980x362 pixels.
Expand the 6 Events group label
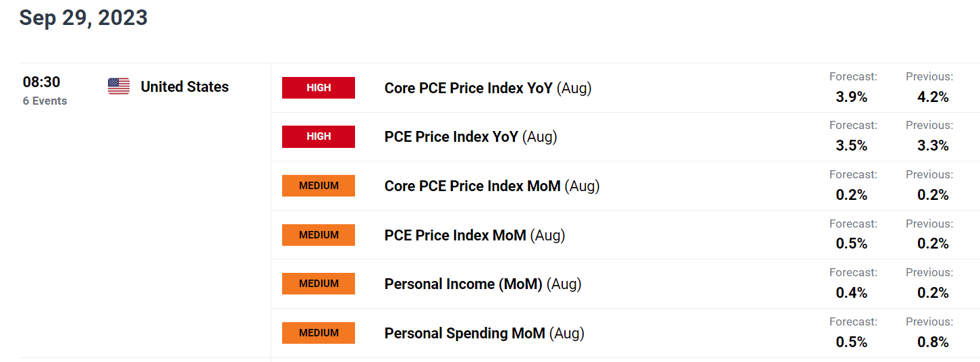click(45, 101)
